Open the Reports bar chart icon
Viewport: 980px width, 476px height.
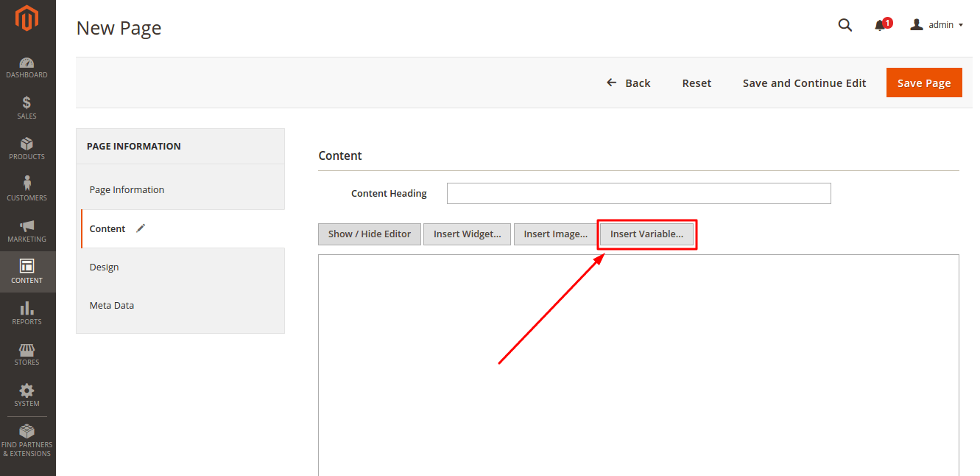pos(27,309)
